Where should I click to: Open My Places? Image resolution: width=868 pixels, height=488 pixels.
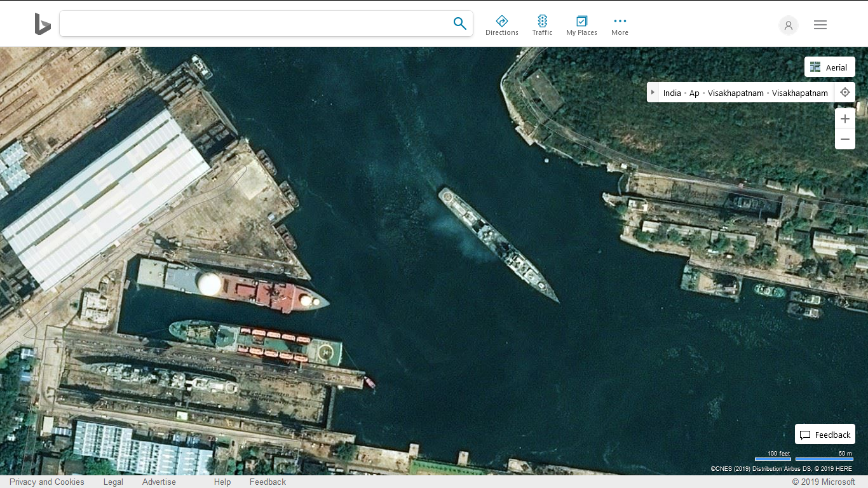pyautogui.click(x=581, y=25)
